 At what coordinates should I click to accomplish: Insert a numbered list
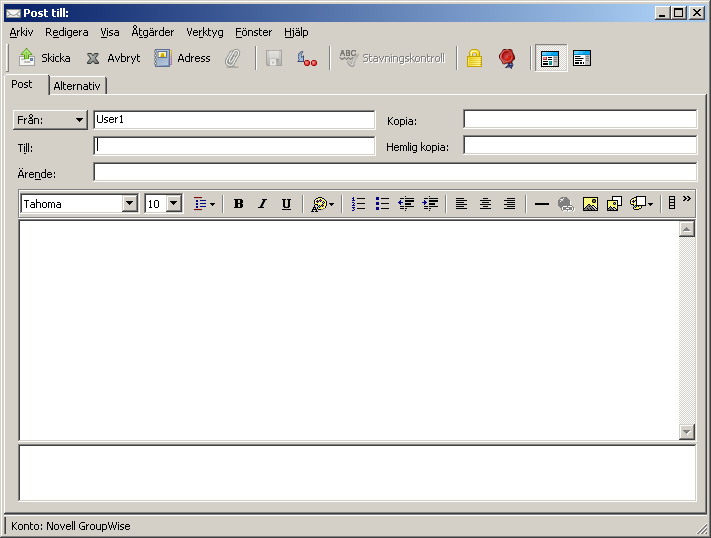coord(358,204)
